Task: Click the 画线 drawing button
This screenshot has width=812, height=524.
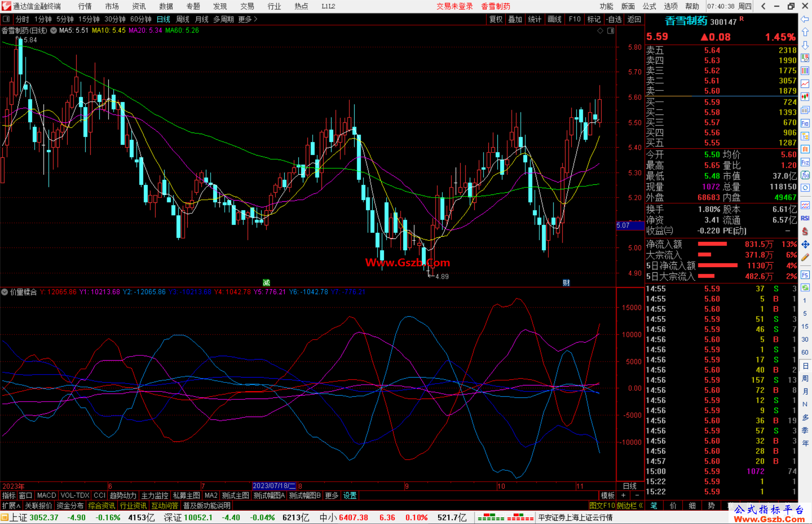Action: click(554, 19)
